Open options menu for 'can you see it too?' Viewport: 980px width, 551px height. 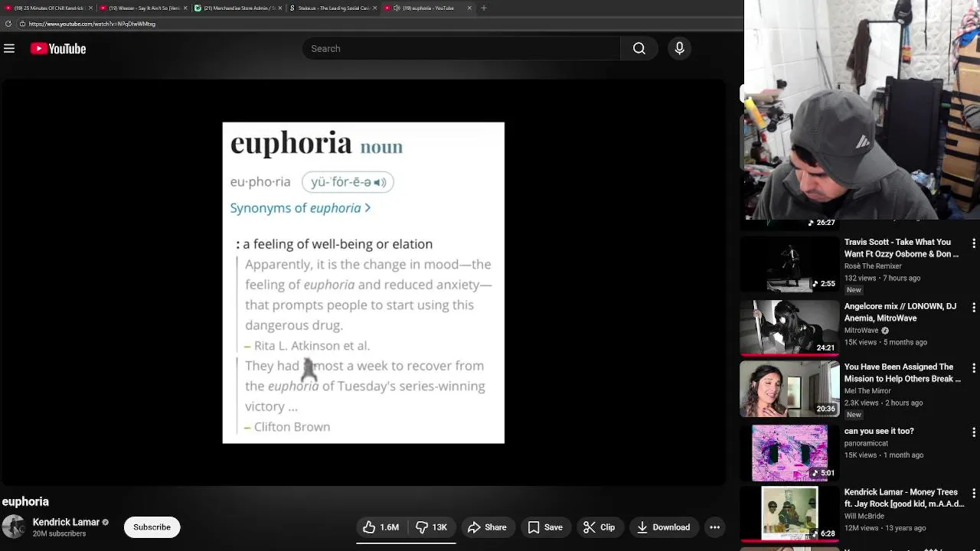[x=973, y=432]
